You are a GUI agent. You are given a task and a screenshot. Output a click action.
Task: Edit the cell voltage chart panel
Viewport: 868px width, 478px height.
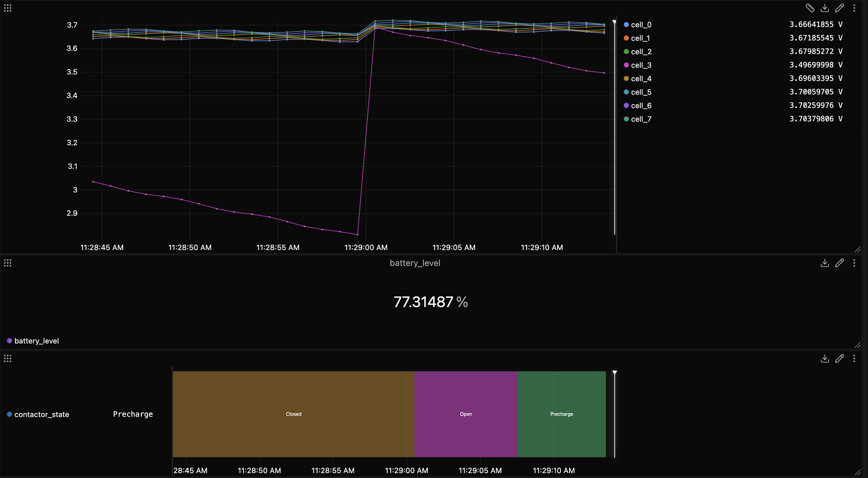[x=839, y=8]
